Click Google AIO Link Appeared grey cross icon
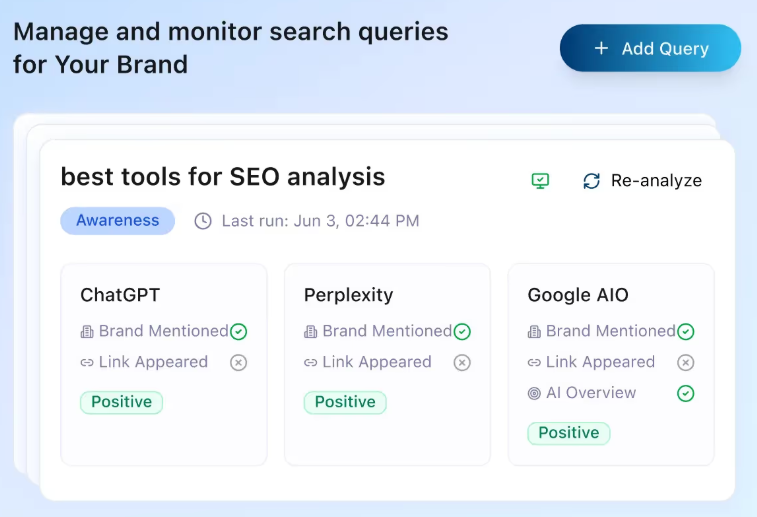 point(686,363)
